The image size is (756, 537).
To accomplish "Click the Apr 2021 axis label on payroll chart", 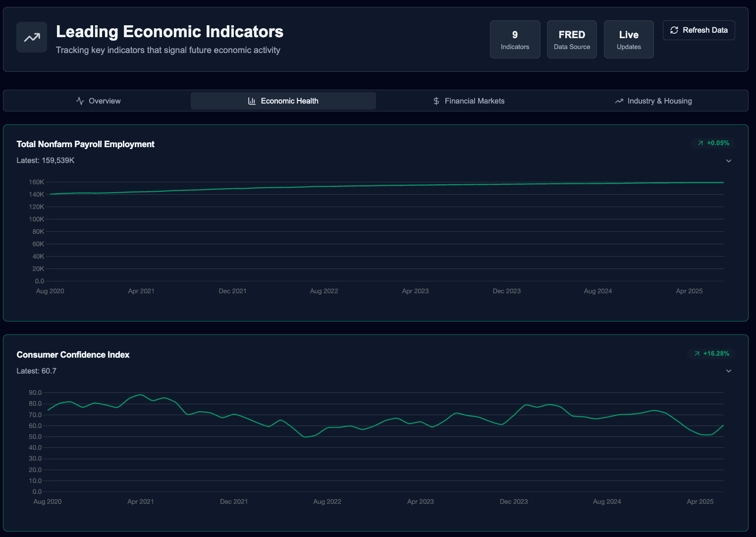I will (x=141, y=291).
